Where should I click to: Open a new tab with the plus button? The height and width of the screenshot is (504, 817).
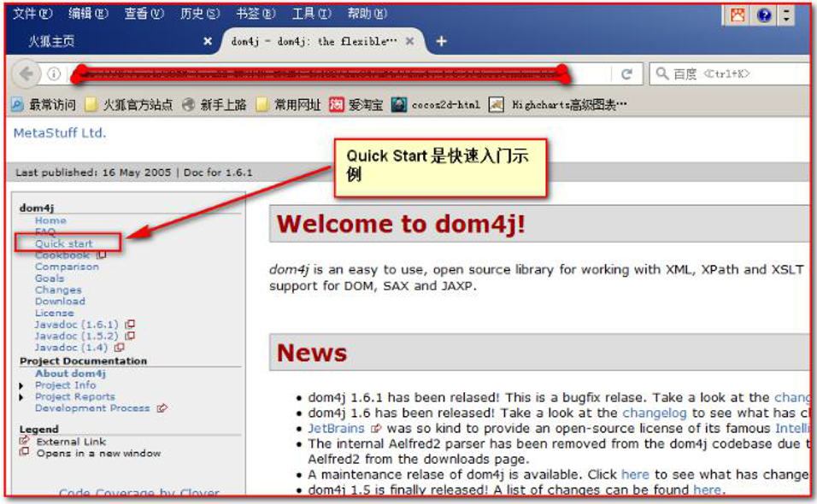point(441,41)
